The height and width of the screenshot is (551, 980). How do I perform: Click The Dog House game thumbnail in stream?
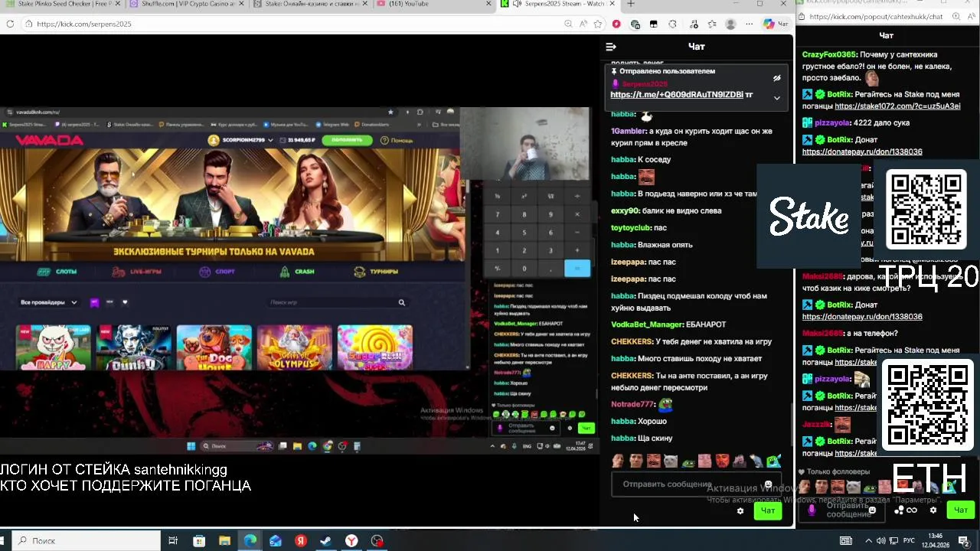click(214, 347)
